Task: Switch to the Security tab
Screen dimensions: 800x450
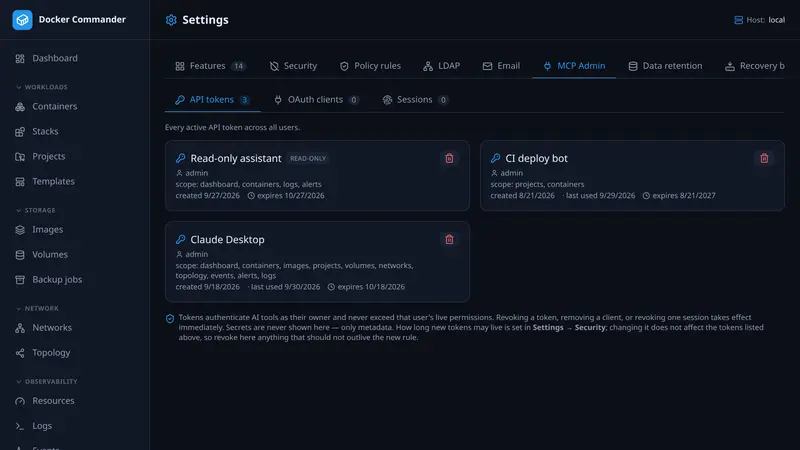Action: 293,66
